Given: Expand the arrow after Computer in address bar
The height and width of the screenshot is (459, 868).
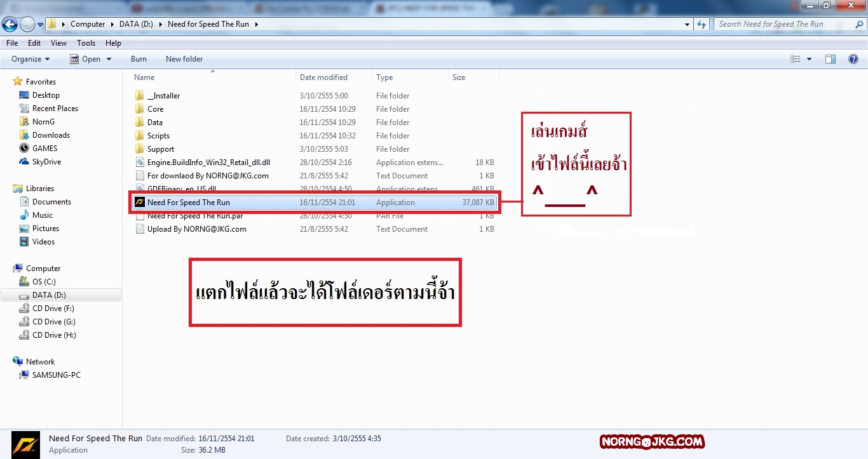Looking at the screenshot, I should tap(112, 24).
